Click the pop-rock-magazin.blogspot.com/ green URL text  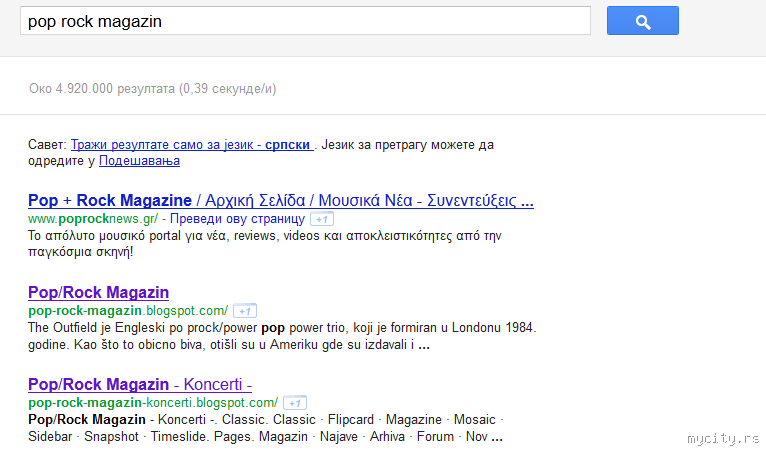click(128, 310)
